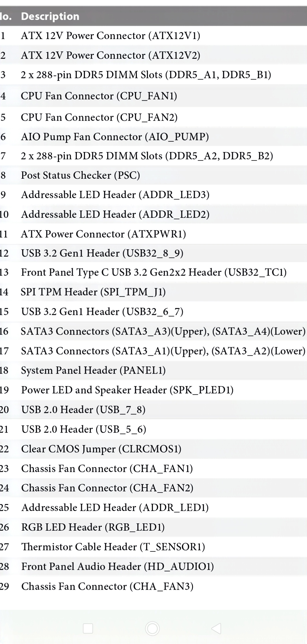Click the Description column header
Viewport: 307px width, 644px height.
pyautogui.click(x=50, y=16)
